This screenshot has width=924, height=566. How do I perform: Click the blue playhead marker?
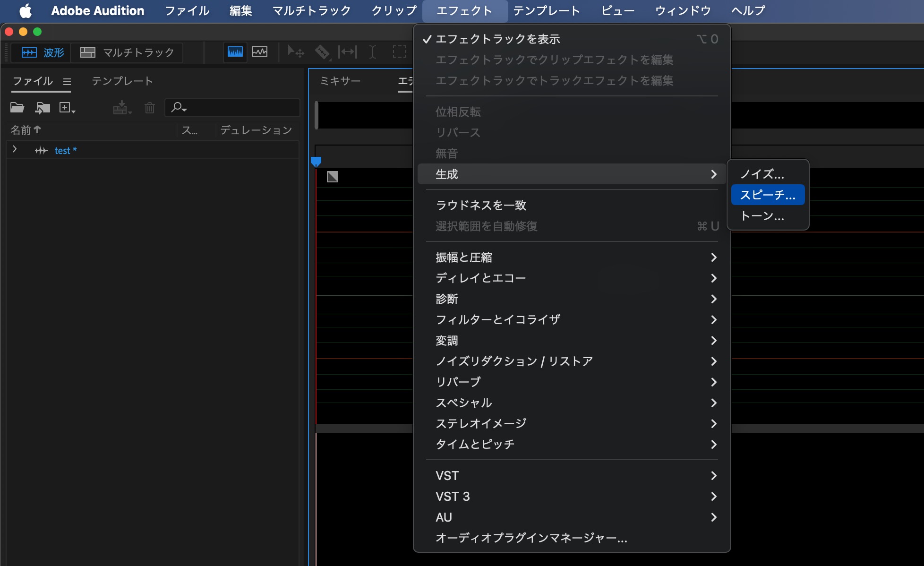pos(316,162)
